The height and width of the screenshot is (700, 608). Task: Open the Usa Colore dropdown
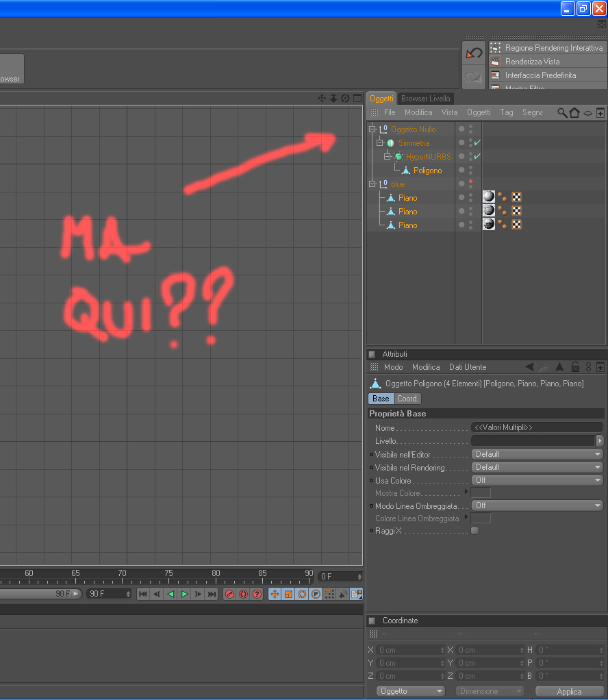(537, 480)
